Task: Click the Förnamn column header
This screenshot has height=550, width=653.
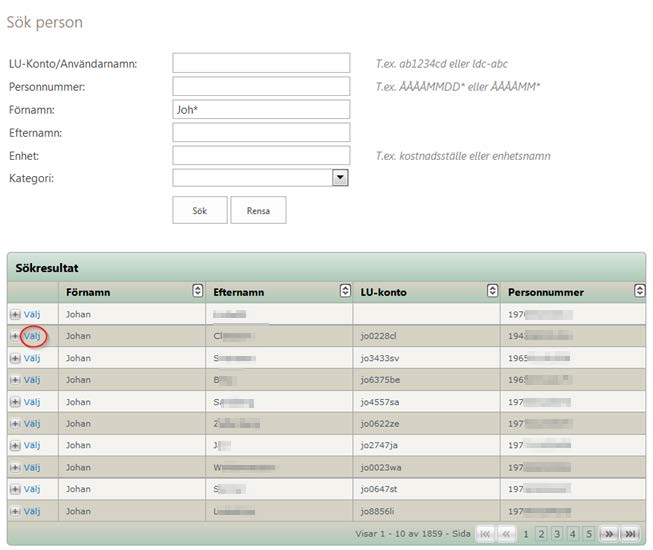Action: tap(132, 292)
